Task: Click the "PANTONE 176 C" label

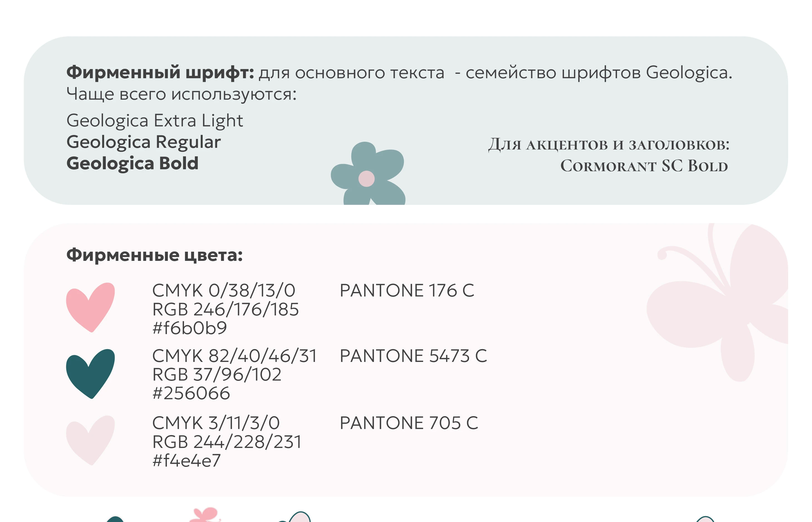Action: pyautogui.click(x=407, y=290)
